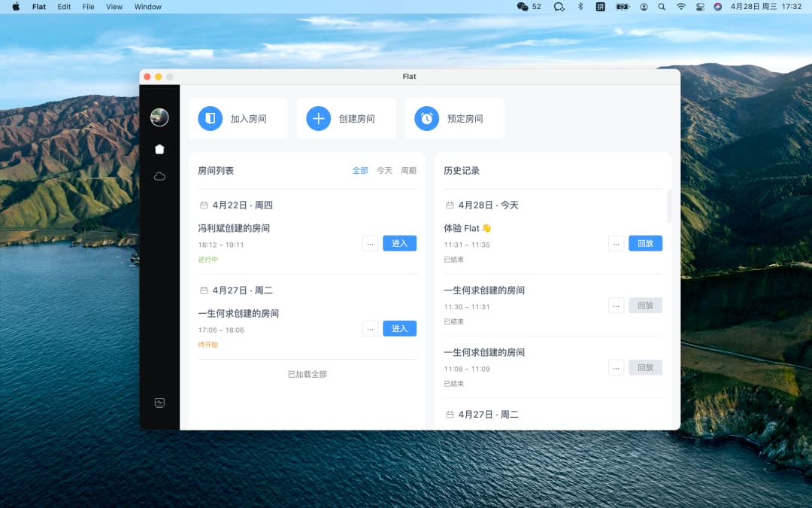
Task: Click 回放 for 体验 Flat record
Action: tap(645, 243)
